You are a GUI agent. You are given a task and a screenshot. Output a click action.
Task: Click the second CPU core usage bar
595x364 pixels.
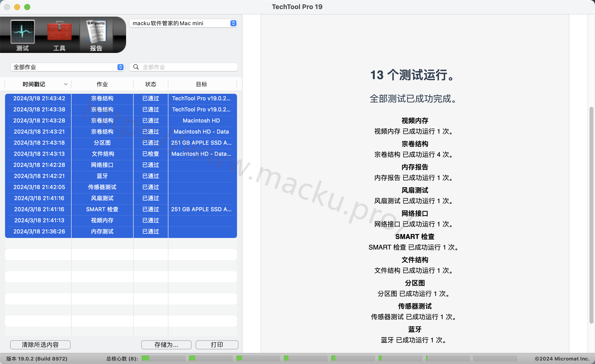click(211, 358)
